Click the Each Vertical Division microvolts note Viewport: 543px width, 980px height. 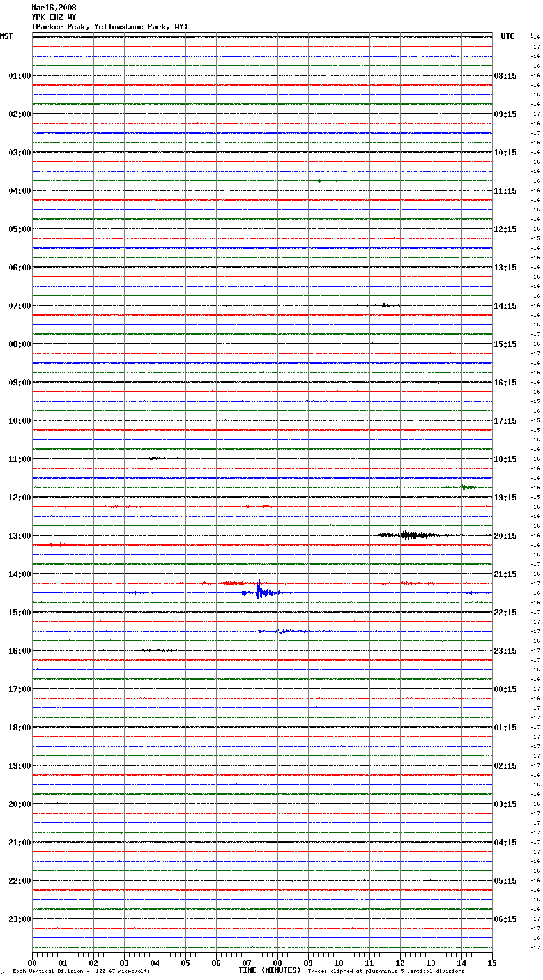[81, 972]
